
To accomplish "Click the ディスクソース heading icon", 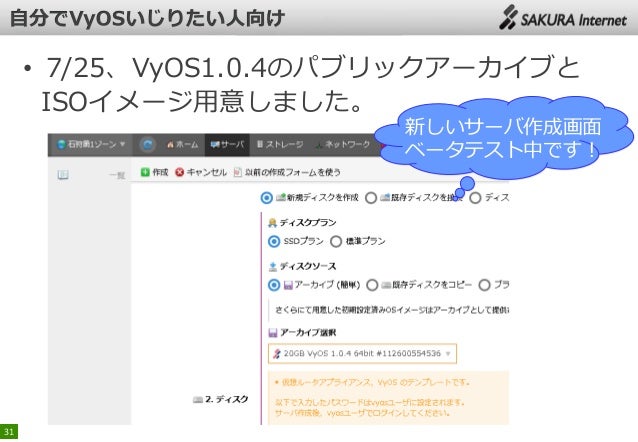I will (x=273, y=267).
